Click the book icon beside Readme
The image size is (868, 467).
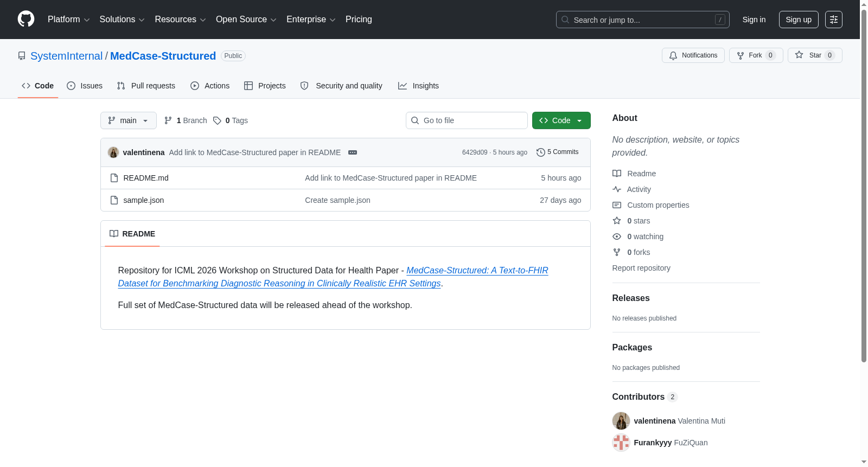617,174
